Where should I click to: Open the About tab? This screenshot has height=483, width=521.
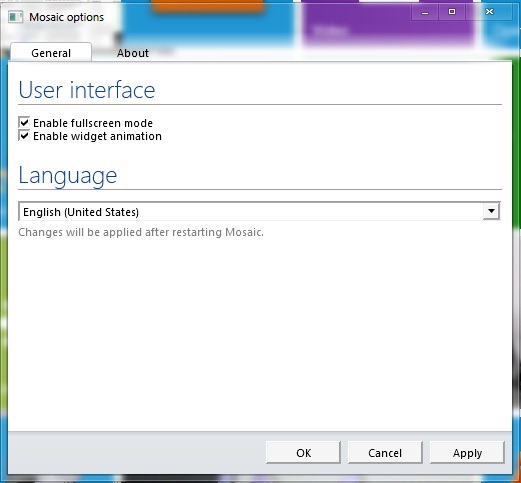[x=133, y=53]
